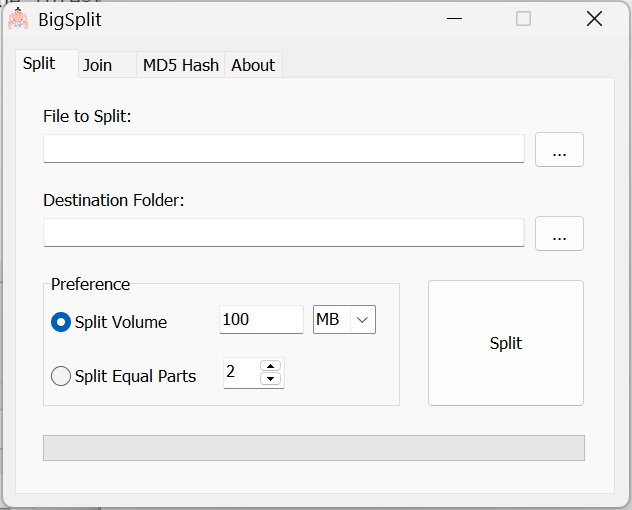Open the Join tab
The image size is (632, 510).
point(97,65)
